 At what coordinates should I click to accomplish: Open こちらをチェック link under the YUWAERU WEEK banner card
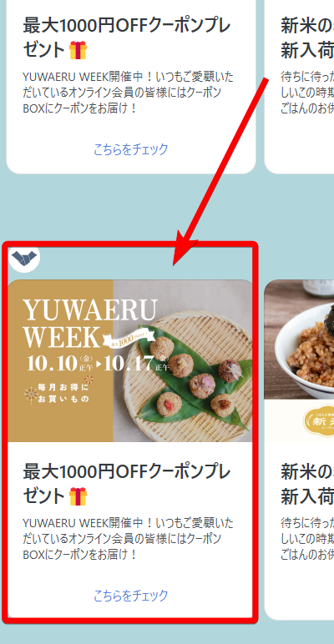tap(131, 596)
